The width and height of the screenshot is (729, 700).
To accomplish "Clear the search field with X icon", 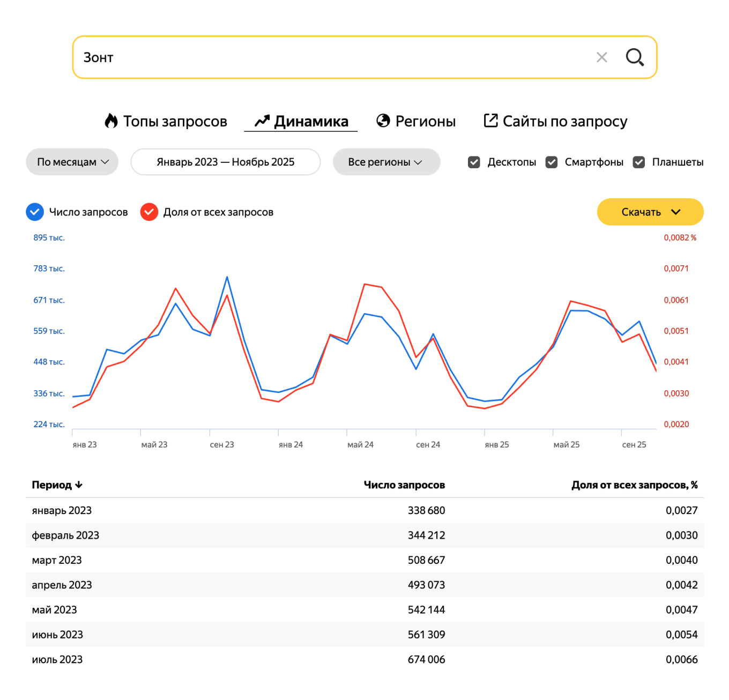I will [x=601, y=57].
